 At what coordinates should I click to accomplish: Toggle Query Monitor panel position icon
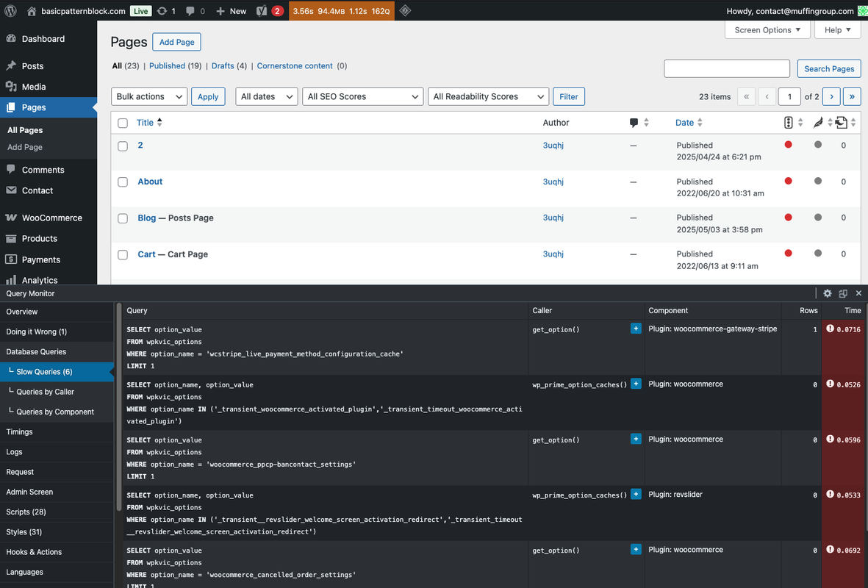click(843, 293)
